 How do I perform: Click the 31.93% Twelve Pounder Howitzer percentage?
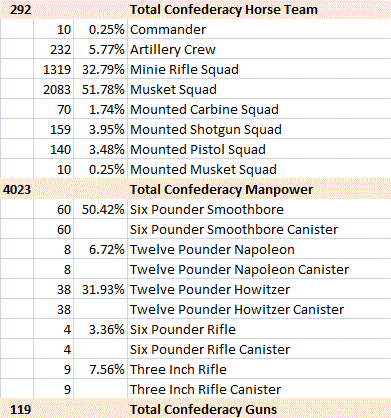tap(103, 289)
